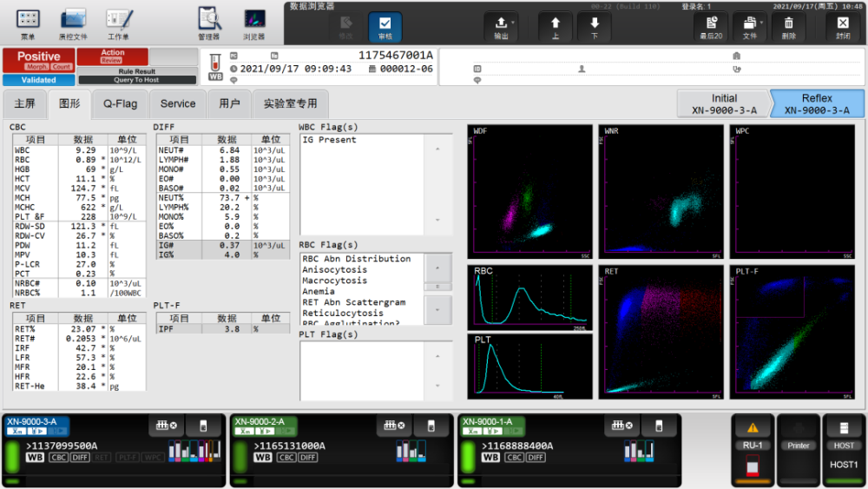
Task: Click XN-9000-1-A reagent level bars
Action: coord(639,451)
